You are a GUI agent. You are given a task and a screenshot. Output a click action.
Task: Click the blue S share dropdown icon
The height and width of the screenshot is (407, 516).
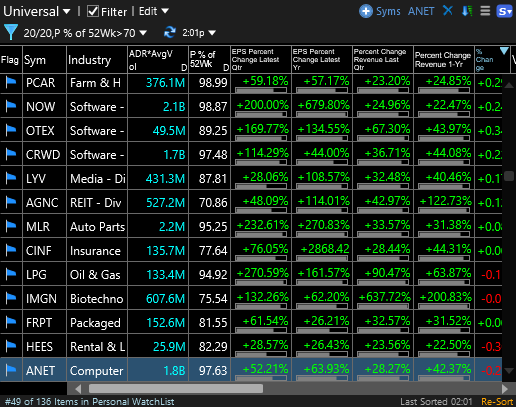504,11
